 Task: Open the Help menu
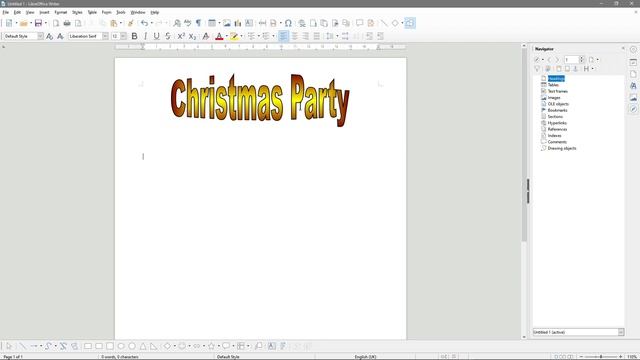click(x=155, y=13)
